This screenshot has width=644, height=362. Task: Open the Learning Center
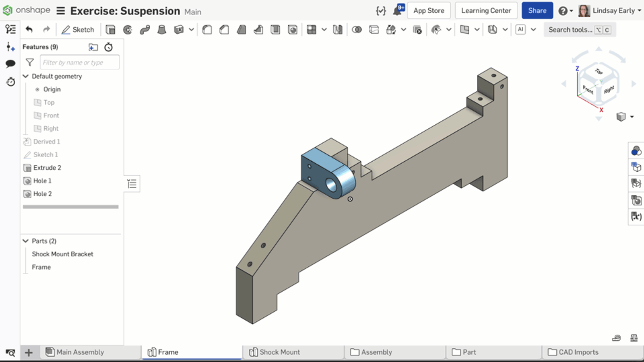[x=486, y=11]
